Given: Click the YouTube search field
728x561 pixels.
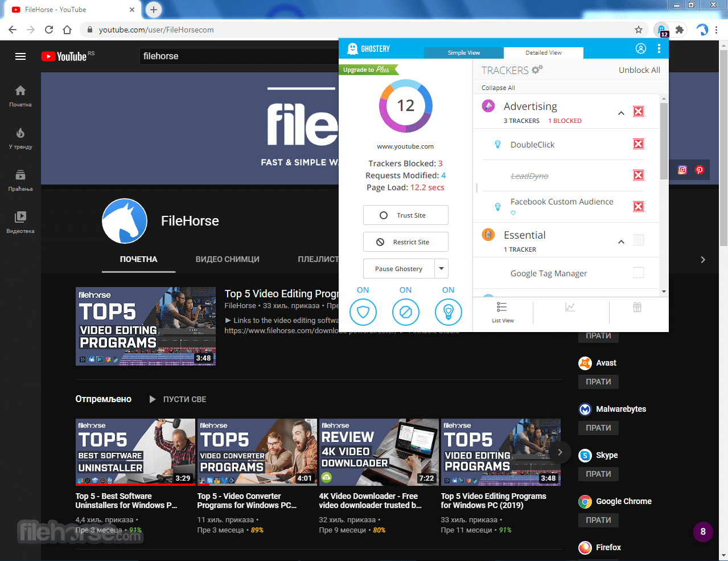Looking at the screenshot, I should (x=239, y=56).
